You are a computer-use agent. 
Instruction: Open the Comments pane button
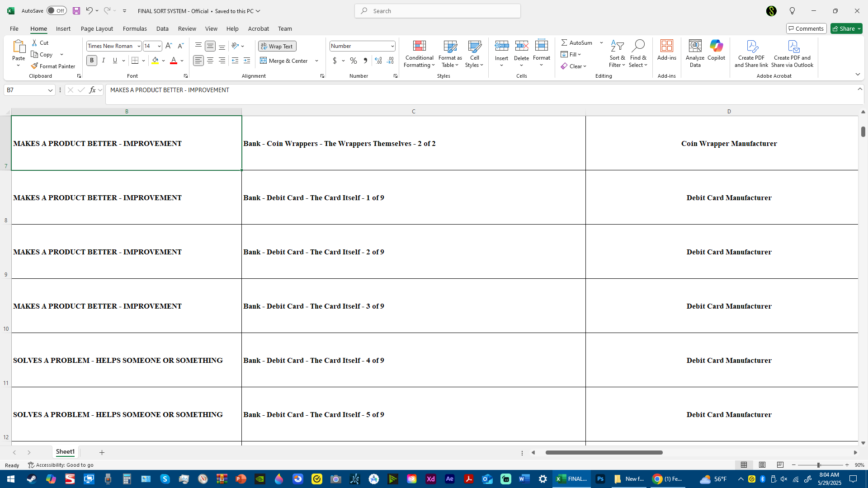pyautogui.click(x=806, y=28)
